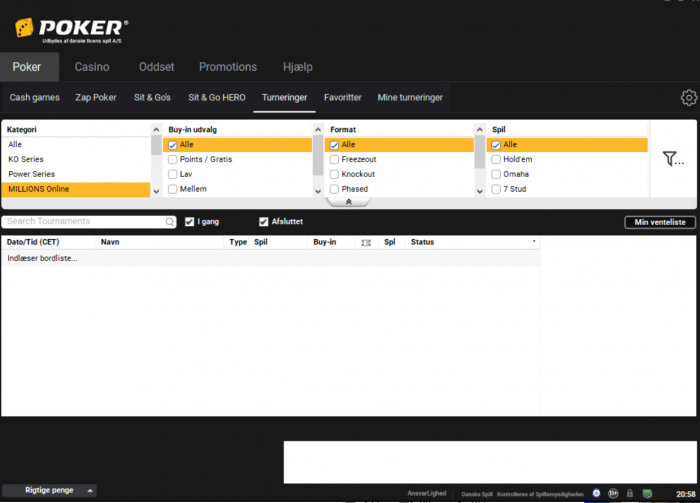Click the Min venteliste button
Viewport: 700px width, 503px height.
660,222
